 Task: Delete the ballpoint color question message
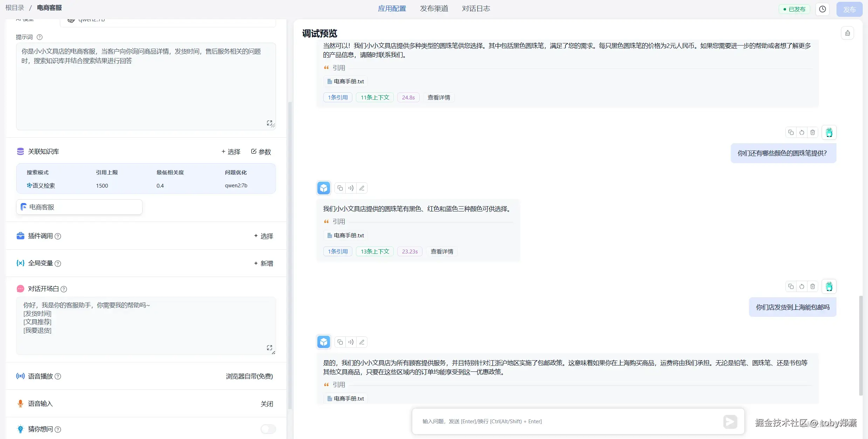[813, 132]
